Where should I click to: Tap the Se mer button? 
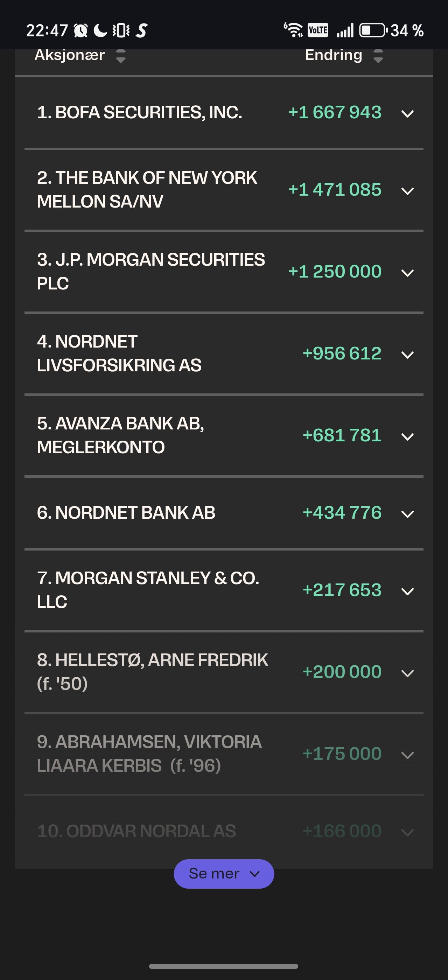point(224,874)
